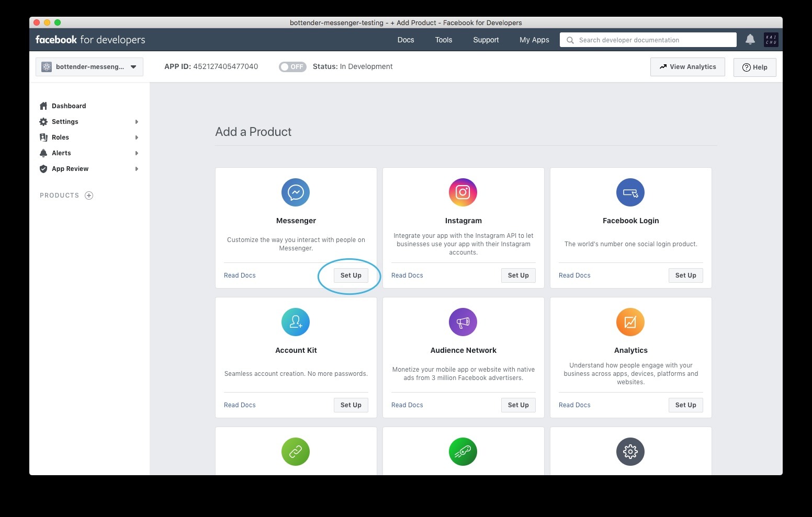Click the Roles sidebar icon
812x517 pixels.
tap(43, 137)
